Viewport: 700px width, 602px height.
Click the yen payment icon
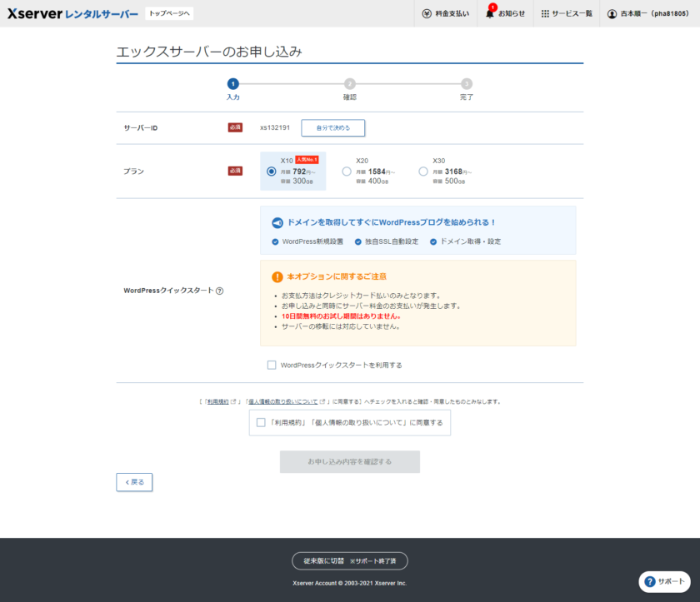pos(427,14)
